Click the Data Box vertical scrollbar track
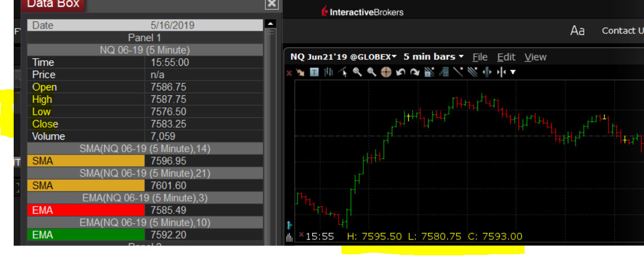 pos(270,135)
